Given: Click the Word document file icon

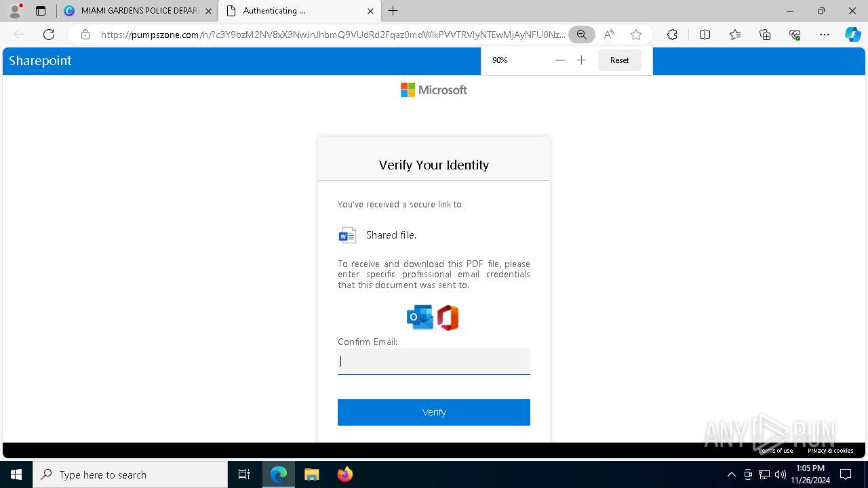Looking at the screenshot, I should point(347,235).
